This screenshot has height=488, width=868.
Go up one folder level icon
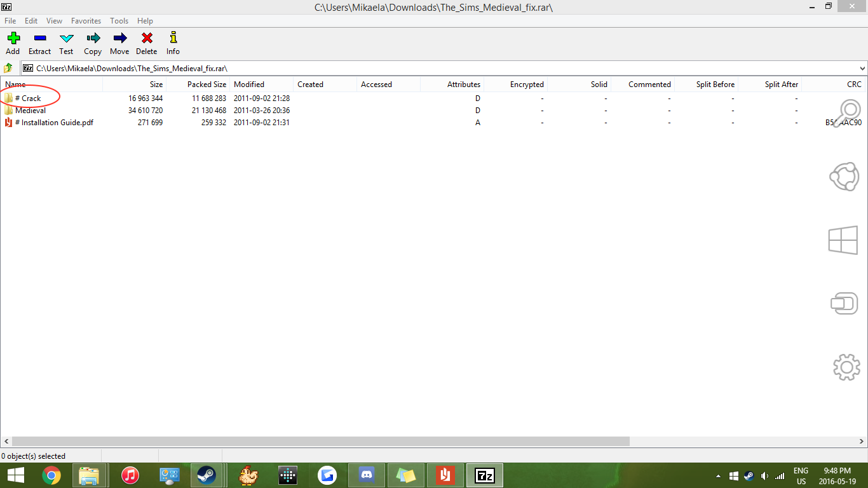(x=8, y=68)
